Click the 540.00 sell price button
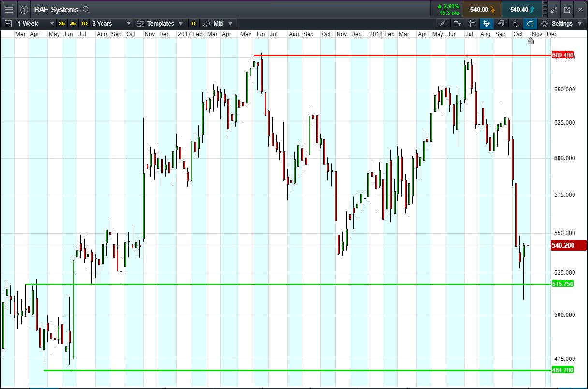 coord(482,9)
